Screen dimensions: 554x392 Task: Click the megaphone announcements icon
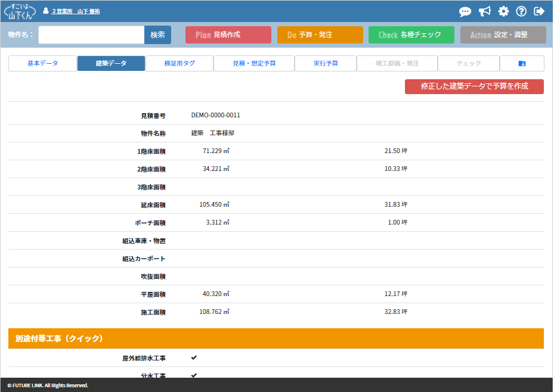pyautogui.click(x=484, y=11)
